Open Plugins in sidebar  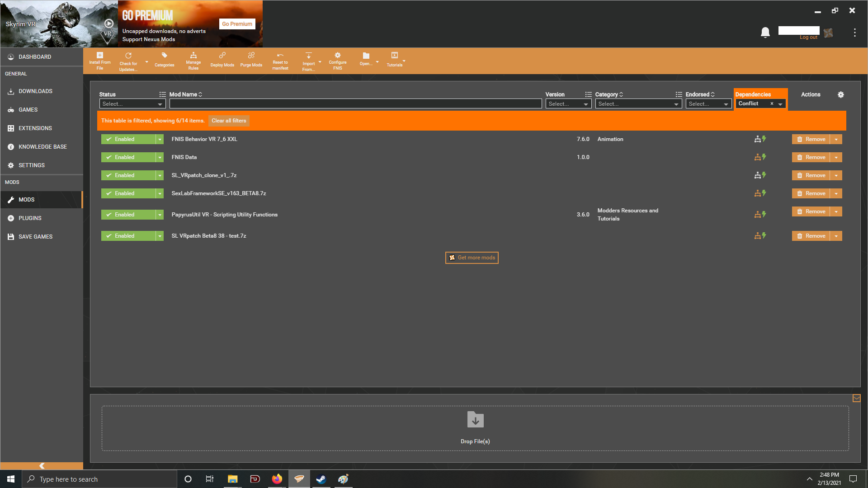click(x=42, y=218)
